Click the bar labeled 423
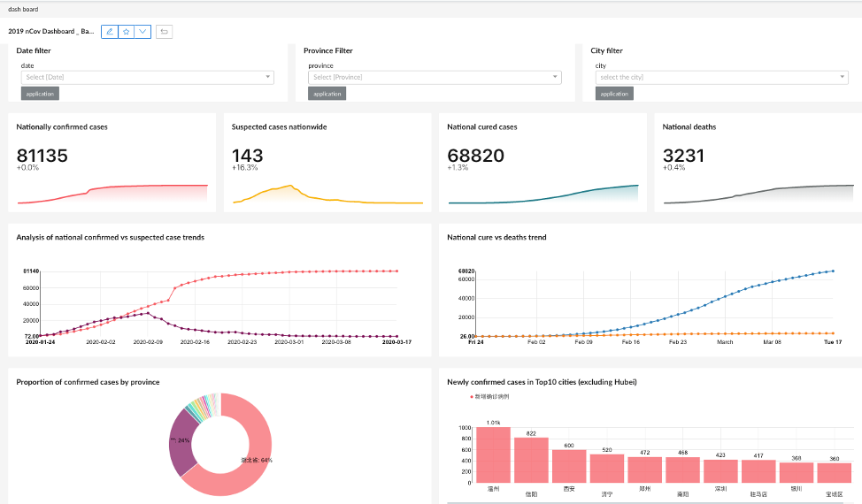Image resolution: width=862 pixels, height=504 pixels. tap(720, 471)
